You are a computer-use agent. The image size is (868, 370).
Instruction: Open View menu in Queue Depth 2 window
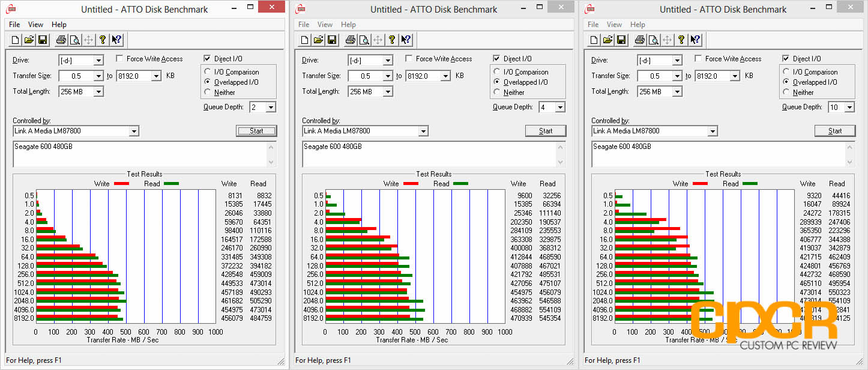pyautogui.click(x=35, y=25)
